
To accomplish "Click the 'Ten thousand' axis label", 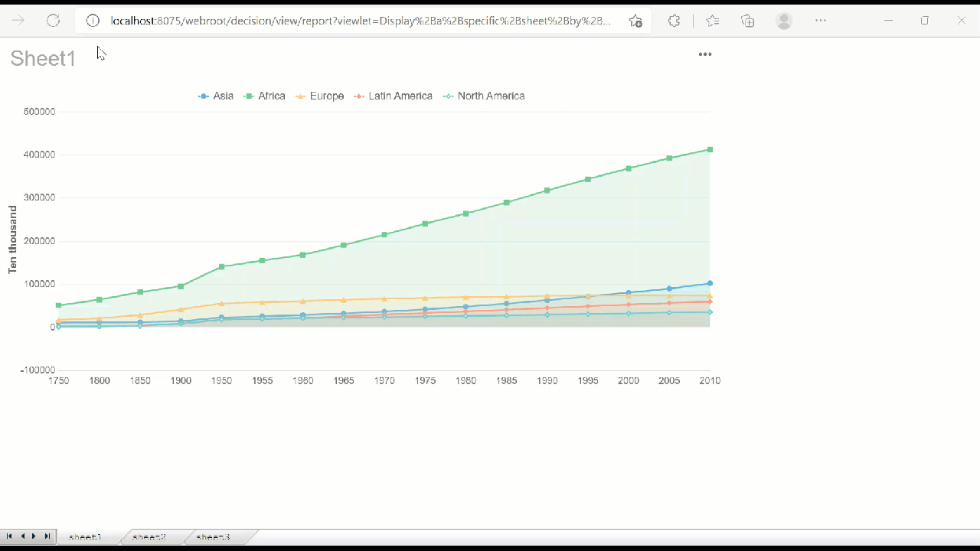I will (x=12, y=240).
